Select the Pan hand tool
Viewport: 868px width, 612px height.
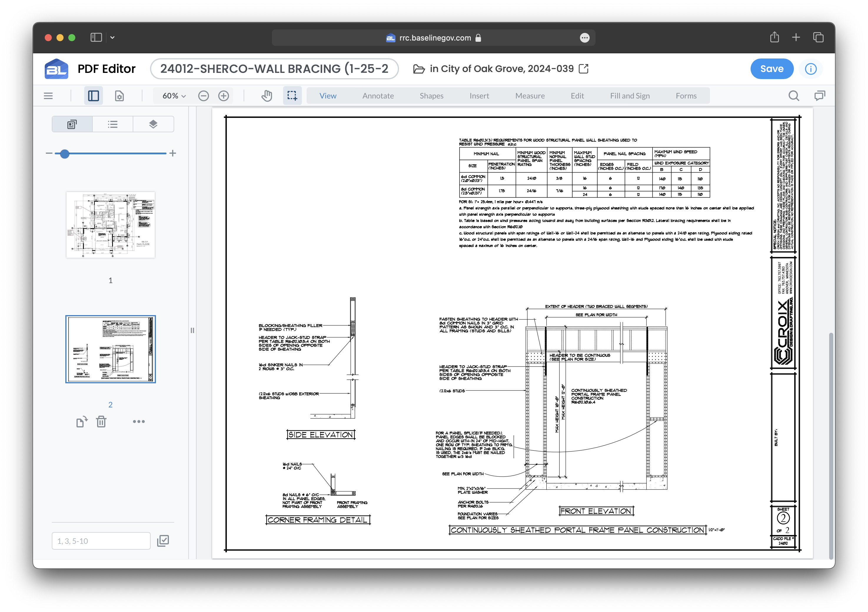[267, 96]
